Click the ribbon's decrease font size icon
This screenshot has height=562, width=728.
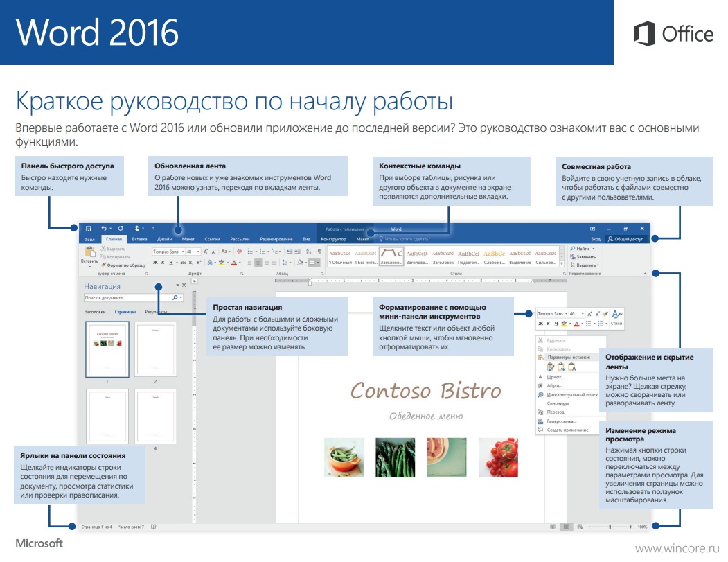coord(213,252)
